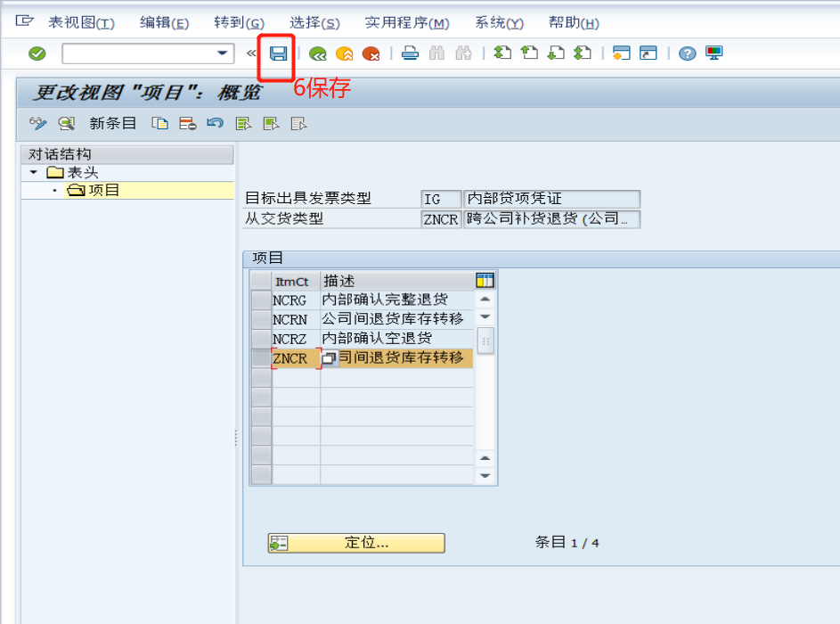Select the row marker for NCRN

click(261, 319)
